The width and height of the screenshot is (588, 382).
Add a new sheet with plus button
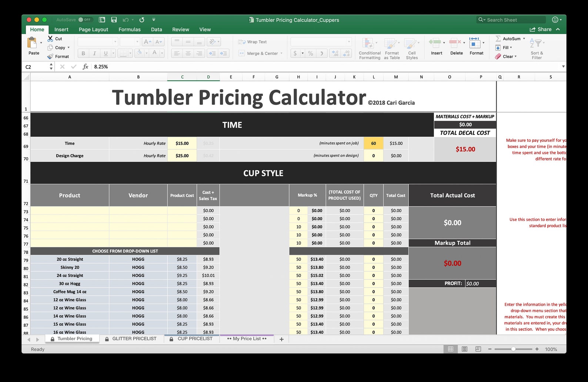coord(281,339)
